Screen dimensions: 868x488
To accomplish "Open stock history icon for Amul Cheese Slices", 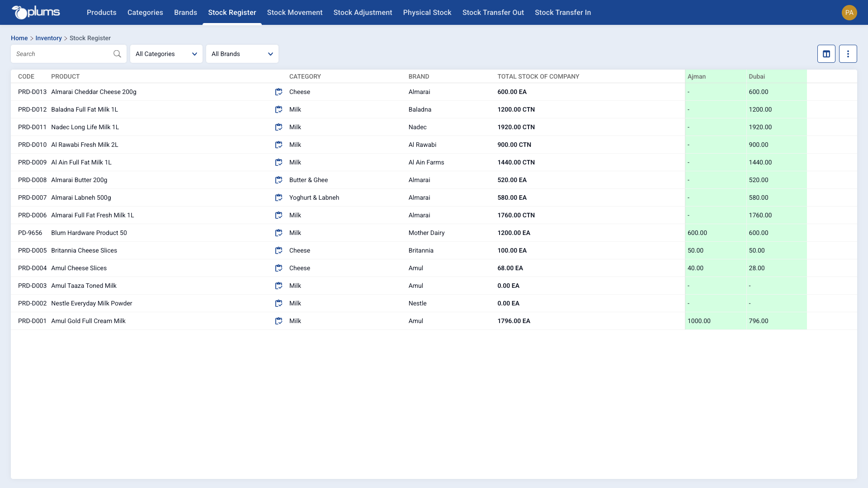I will [x=278, y=268].
